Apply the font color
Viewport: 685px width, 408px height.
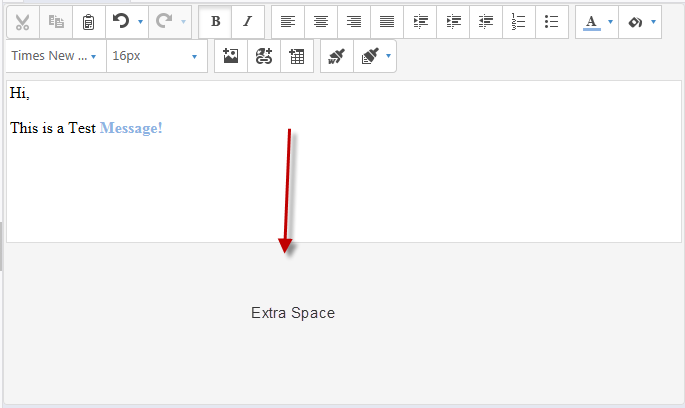(x=591, y=21)
